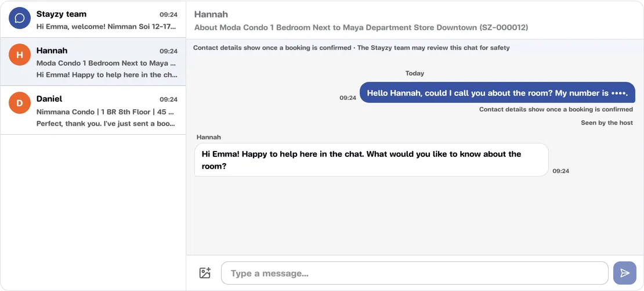Click the Moda Condo listing line under Hannah
The image size is (644, 291).
point(107,63)
